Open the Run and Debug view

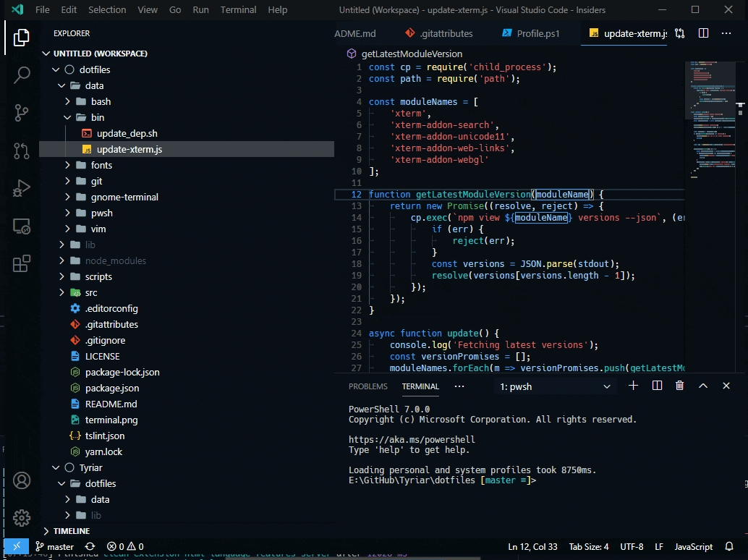click(x=21, y=187)
